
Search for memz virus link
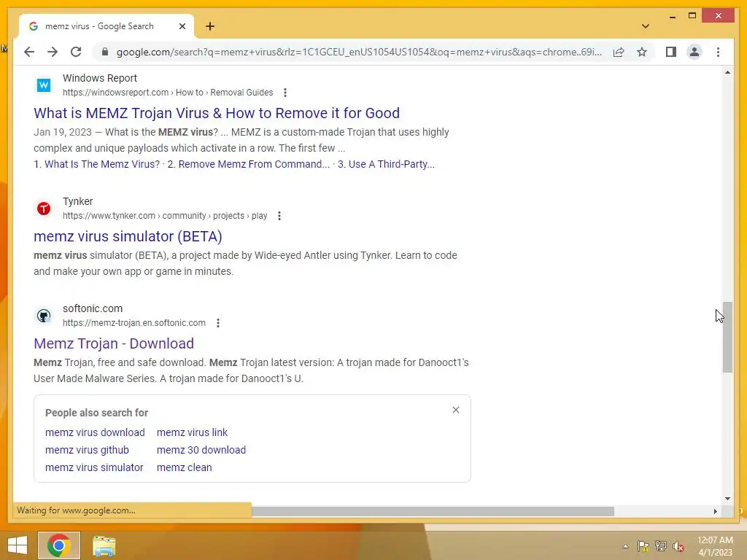click(192, 432)
